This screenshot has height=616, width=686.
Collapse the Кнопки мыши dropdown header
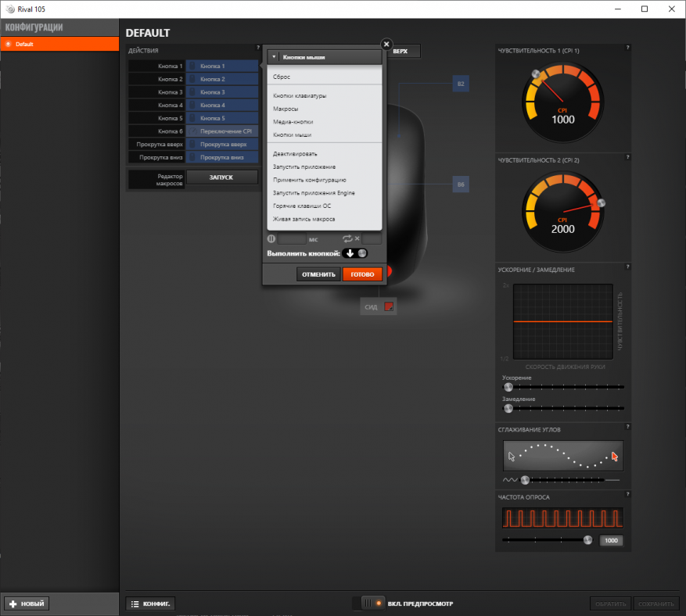(324, 57)
